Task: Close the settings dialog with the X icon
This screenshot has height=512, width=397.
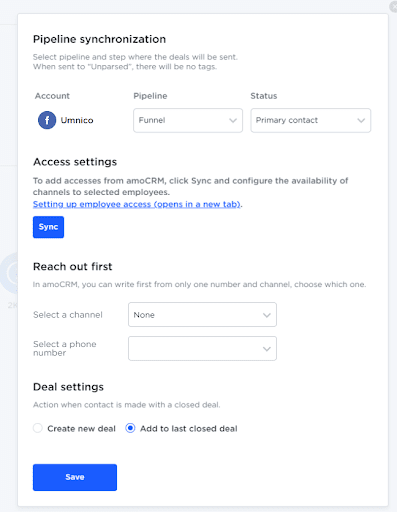Action: (393, 7)
